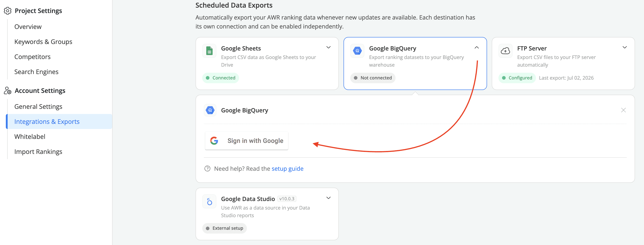Screen dimensions: 644x245
Task: Click the Configured status badge
Action: [517, 78]
